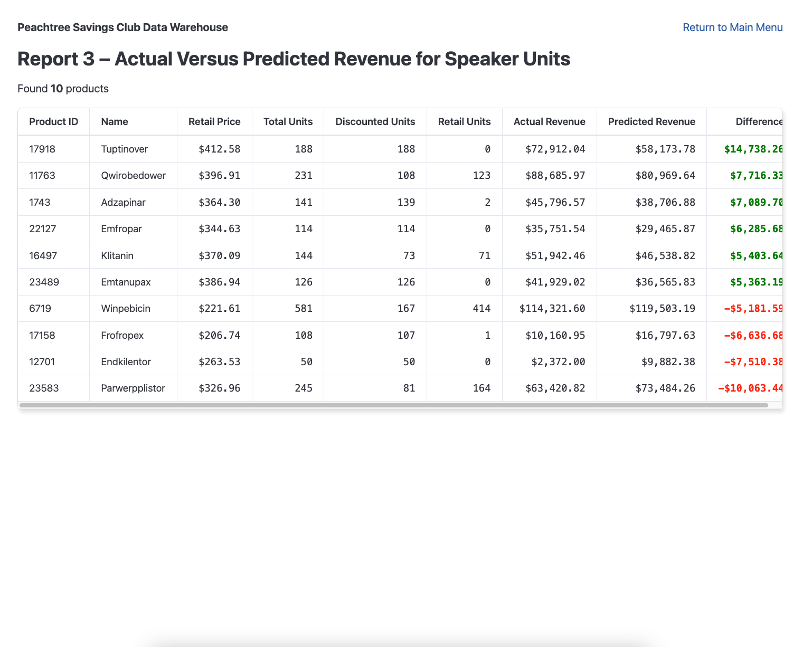
Task: Sort by the Product ID column header
Action: pyautogui.click(x=53, y=121)
